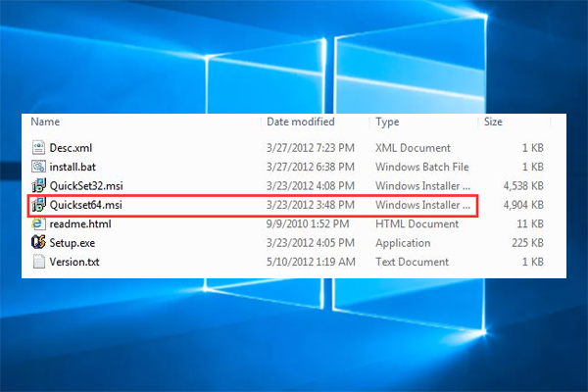588x392 pixels.
Task: Click the Windows Batch File type cell
Action: tap(422, 167)
